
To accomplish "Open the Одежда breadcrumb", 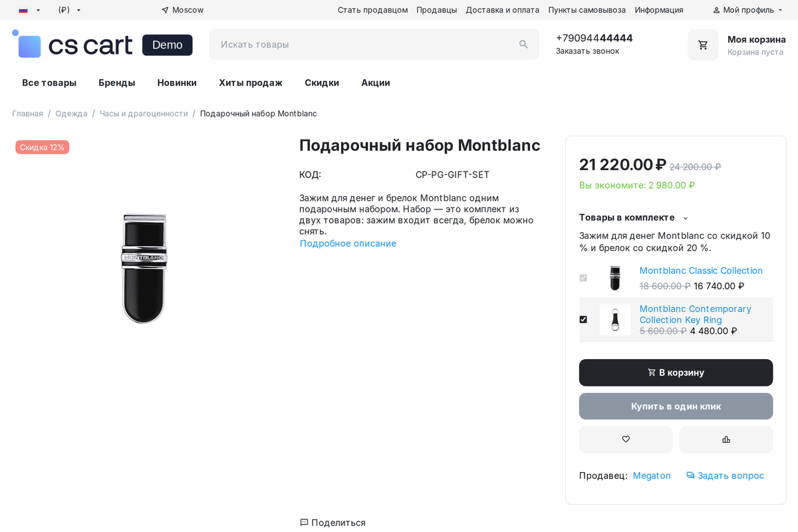I will (x=71, y=114).
